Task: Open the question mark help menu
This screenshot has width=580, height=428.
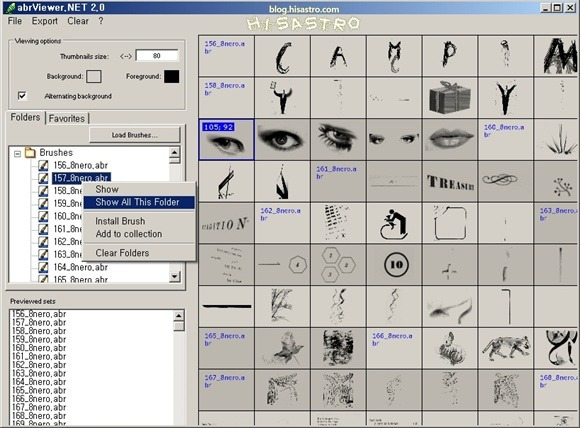Action: coord(101,21)
